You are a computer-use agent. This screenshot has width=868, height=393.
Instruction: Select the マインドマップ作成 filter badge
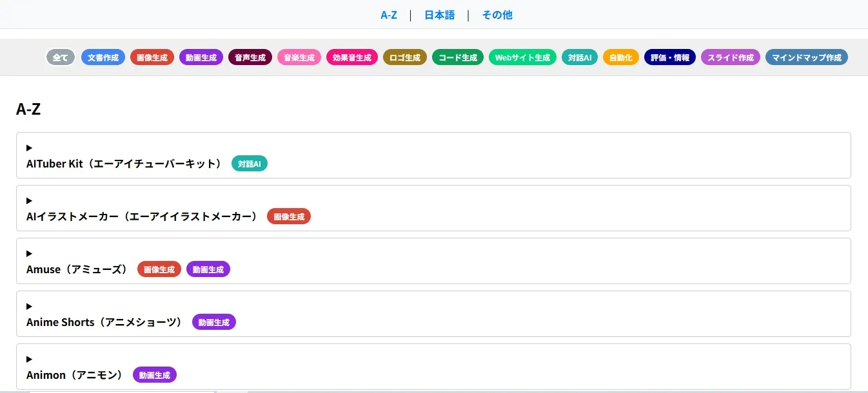tap(806, 57)
